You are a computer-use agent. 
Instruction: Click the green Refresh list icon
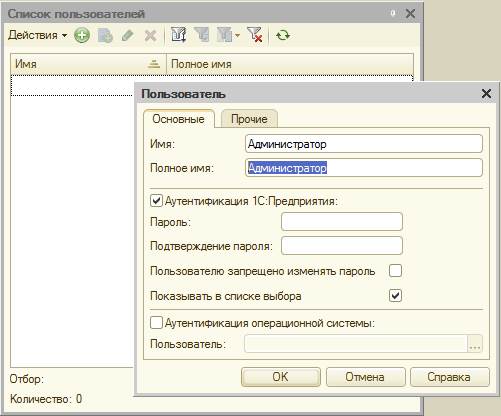click(x=283, y=35)
